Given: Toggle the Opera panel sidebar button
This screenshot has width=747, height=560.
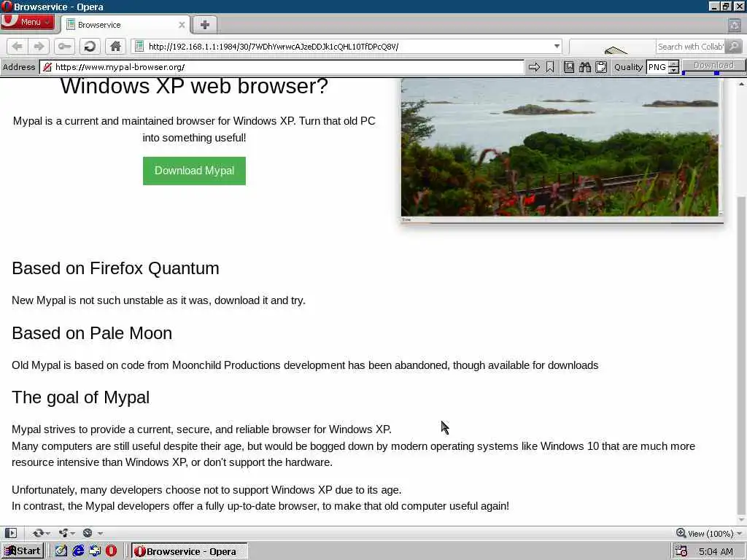Looking at the screenshot, I should click(x=10, y=533).
